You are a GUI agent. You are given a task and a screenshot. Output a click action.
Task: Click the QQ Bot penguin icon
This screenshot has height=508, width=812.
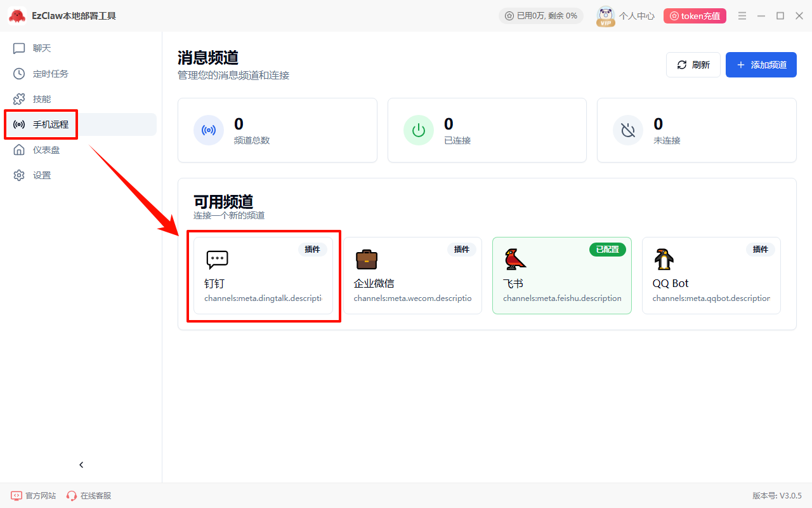tap(664, 259)
